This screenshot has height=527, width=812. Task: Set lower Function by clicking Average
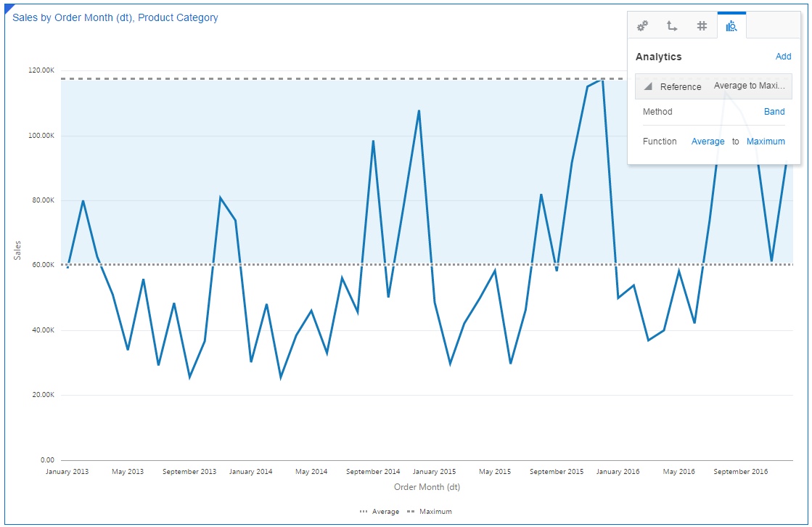click(708, 142)
